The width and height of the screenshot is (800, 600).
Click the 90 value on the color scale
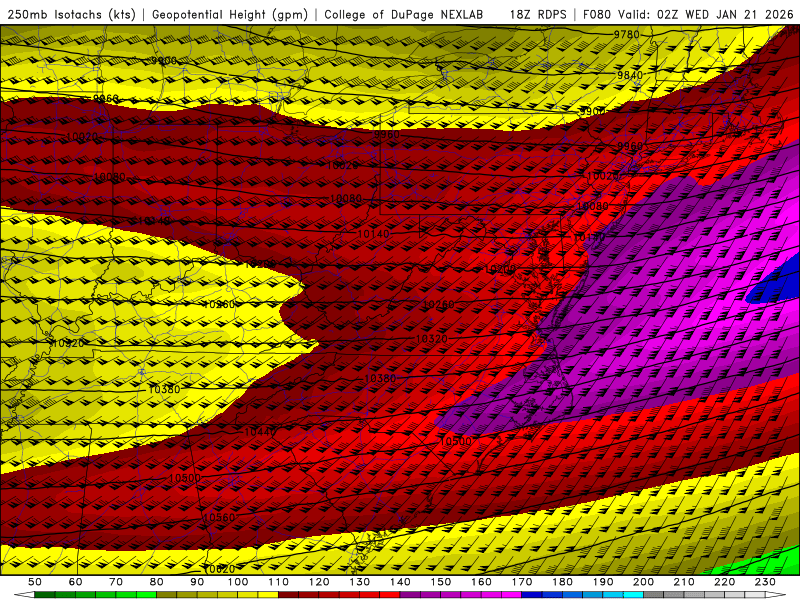(x=197, y=582)
